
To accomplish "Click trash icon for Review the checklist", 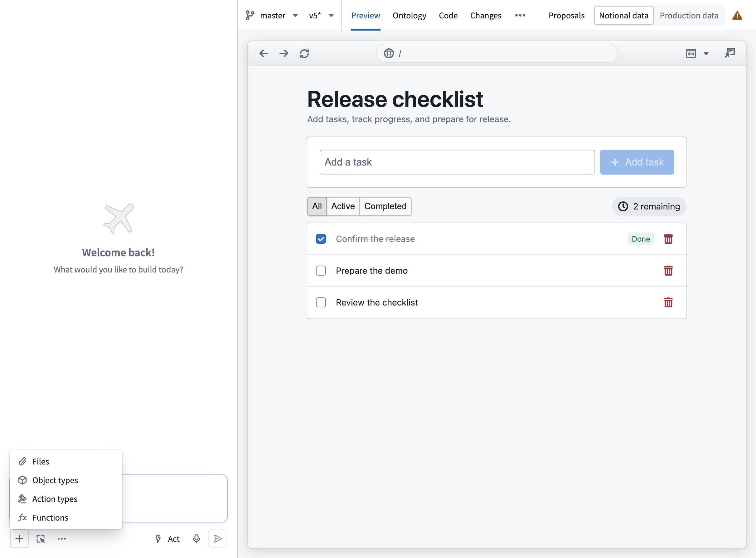I will tap(668, 303).
